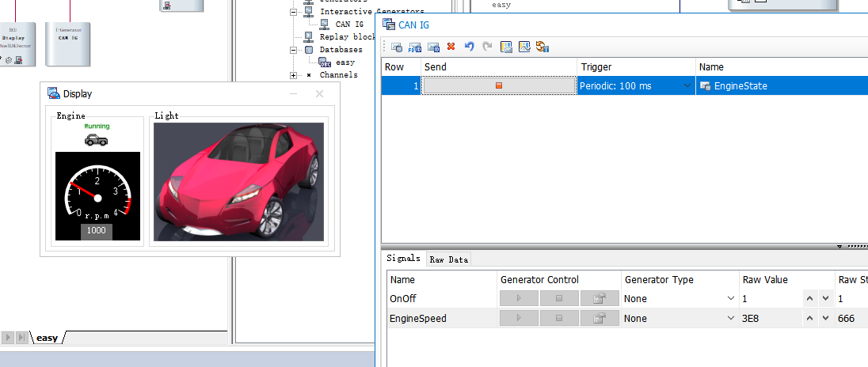The width and height of the screenshot is (868, 367).
Task: Click the blue undo arrow
Action: pos(470,47)
